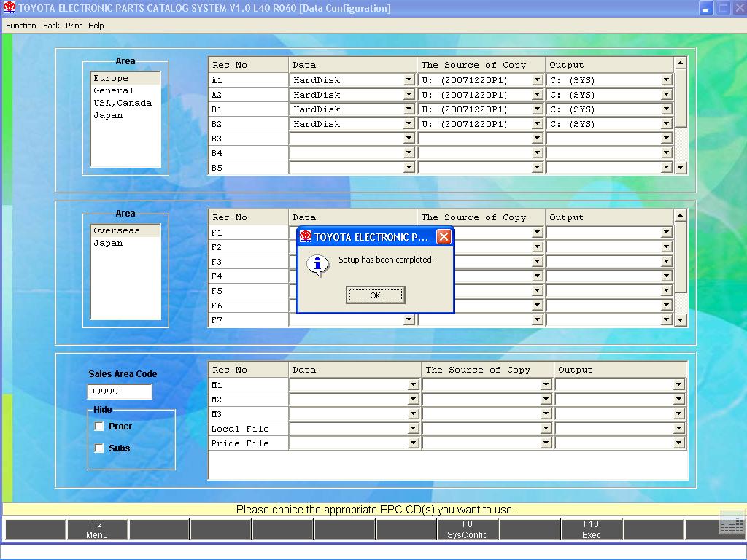Enable the Procr hide checkbox
747x560 pixels.
coord(99,427)
